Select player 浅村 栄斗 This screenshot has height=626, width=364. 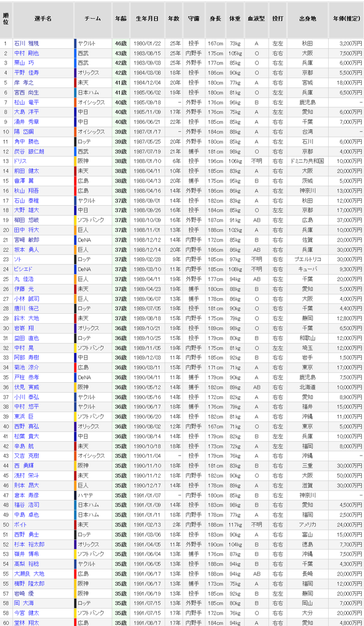pyautogui.click(x=26, y=475)
